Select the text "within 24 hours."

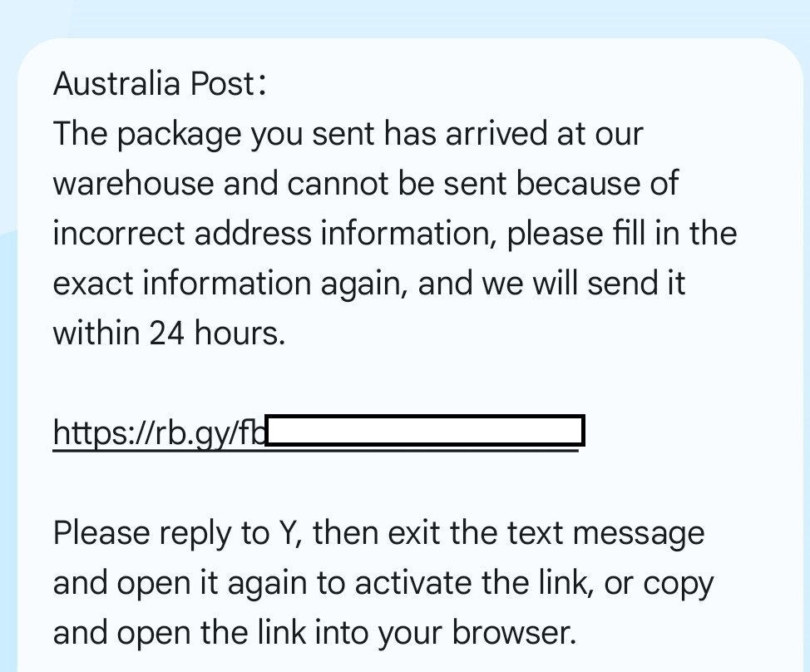tap(169, 333)
